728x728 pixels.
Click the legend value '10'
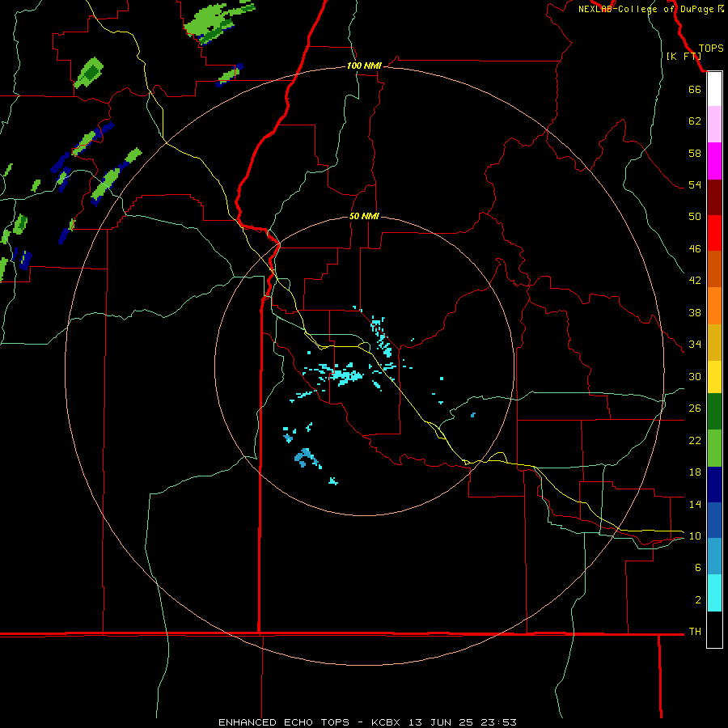coord(695,536)
